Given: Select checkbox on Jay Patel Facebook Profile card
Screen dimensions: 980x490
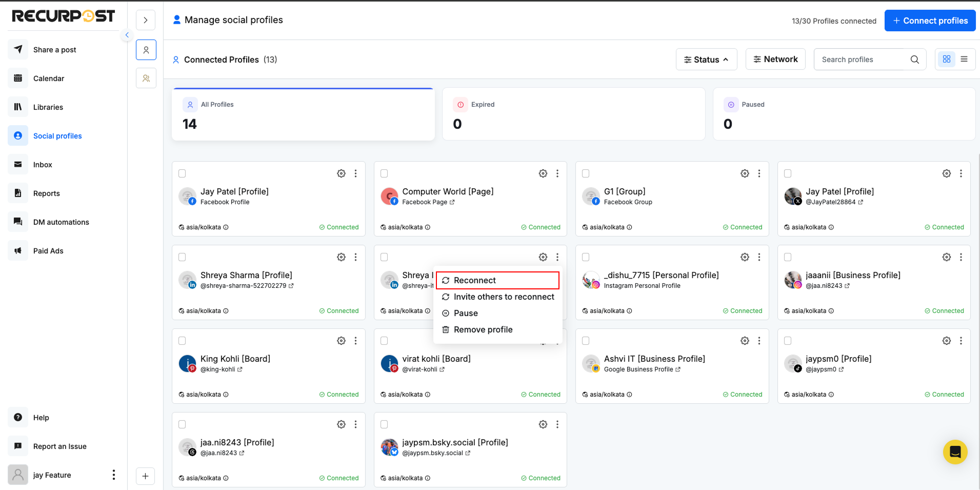Looking at the screenshot, I should click(182, 173).
